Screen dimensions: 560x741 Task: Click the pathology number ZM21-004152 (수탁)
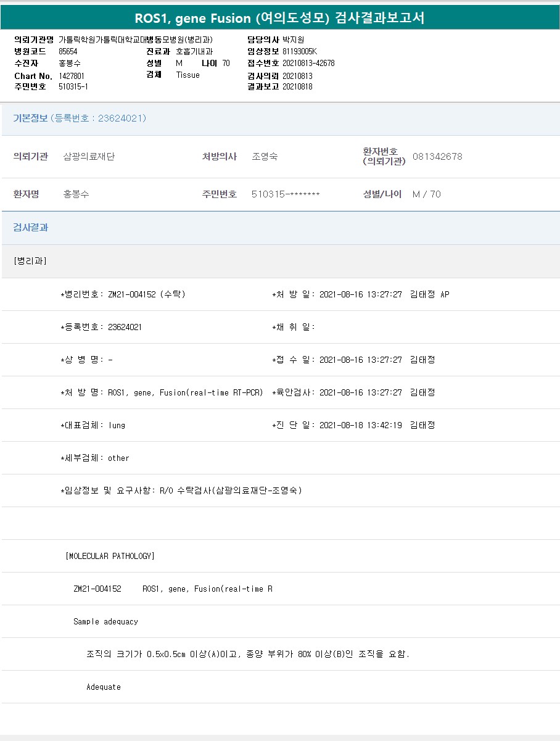pyautogui.click(x=146, y=294)
